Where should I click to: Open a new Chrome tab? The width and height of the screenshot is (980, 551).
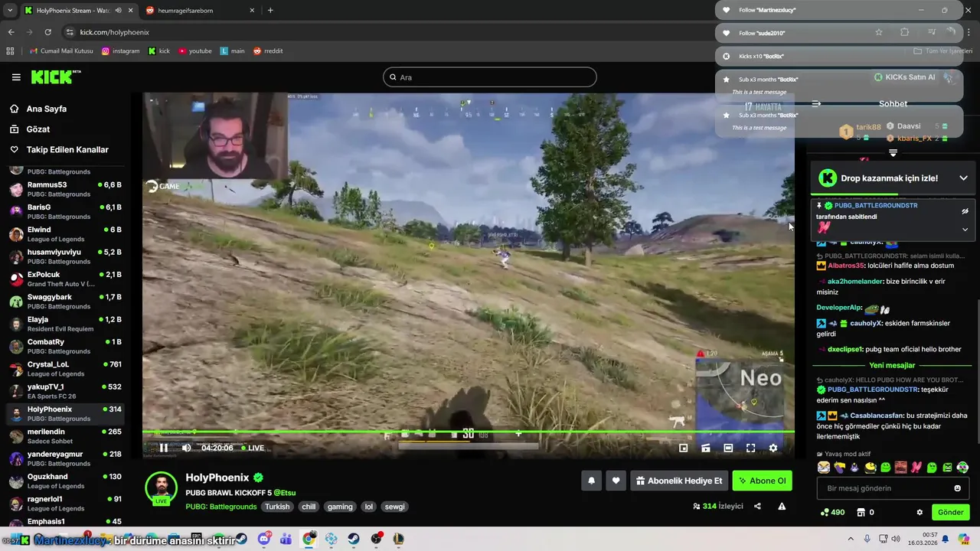[270, 11]
